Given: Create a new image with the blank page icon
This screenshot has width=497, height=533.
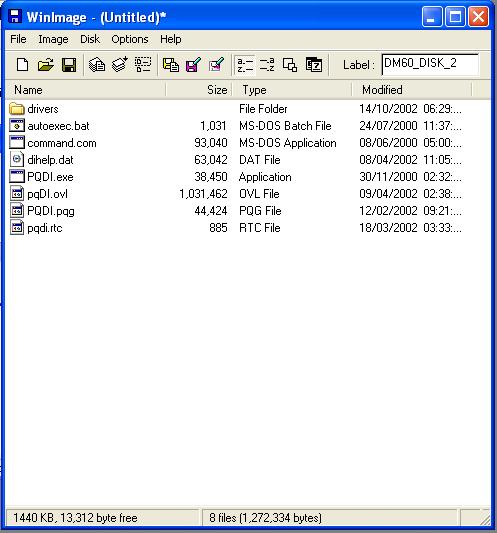Looking at the screenshot, I should (22, 65).
